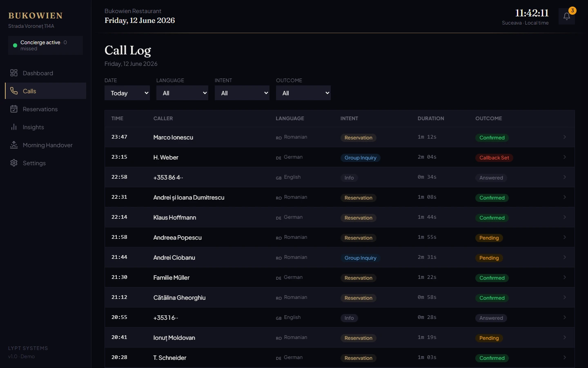The image size is (588, 368).
Task: Open the Intent filter dropdown
Action: pyautogui.click(x=242, y=93)
